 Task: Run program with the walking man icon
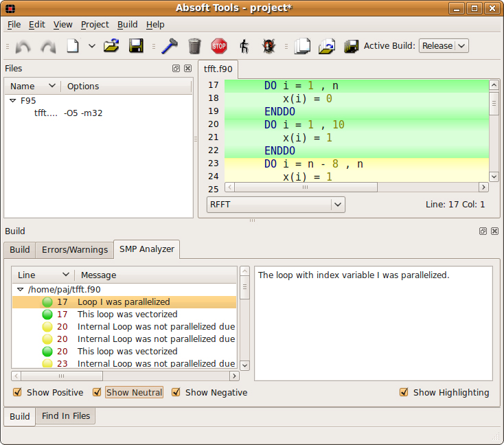[244, 46]
